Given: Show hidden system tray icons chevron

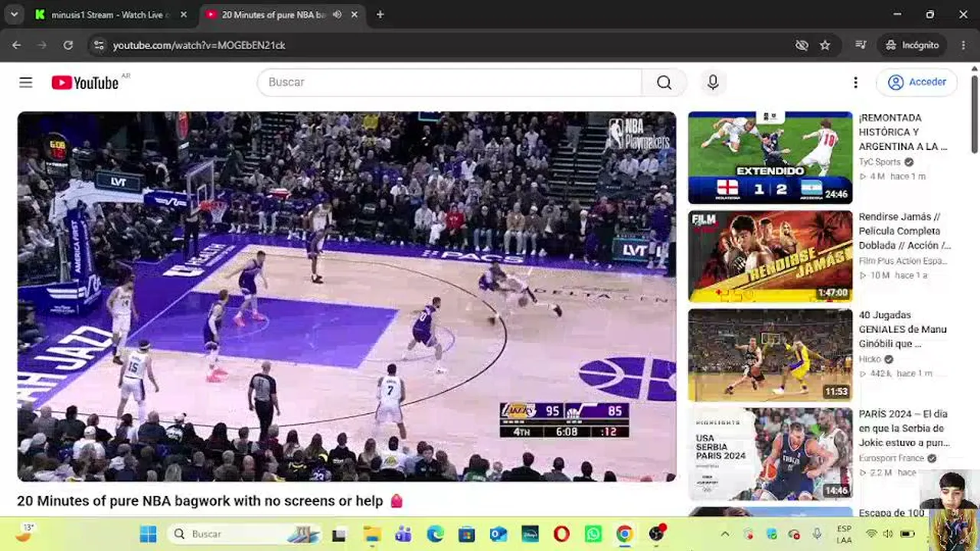Looking at the screenshot, I should point(725,534).
